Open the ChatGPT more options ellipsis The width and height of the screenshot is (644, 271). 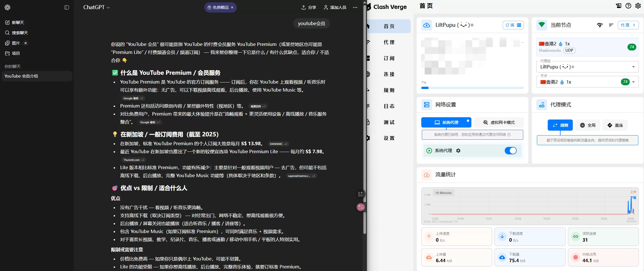(355, 7)
